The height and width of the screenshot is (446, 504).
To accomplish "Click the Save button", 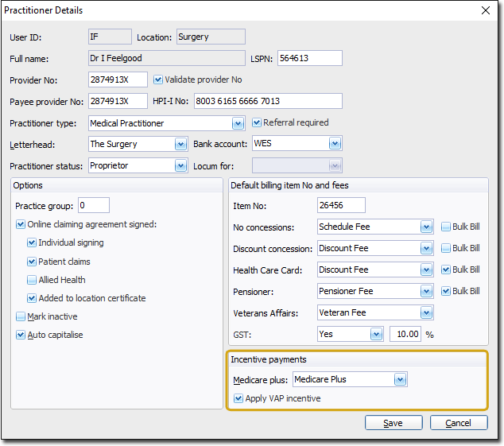I will click(x=393, y=423).
